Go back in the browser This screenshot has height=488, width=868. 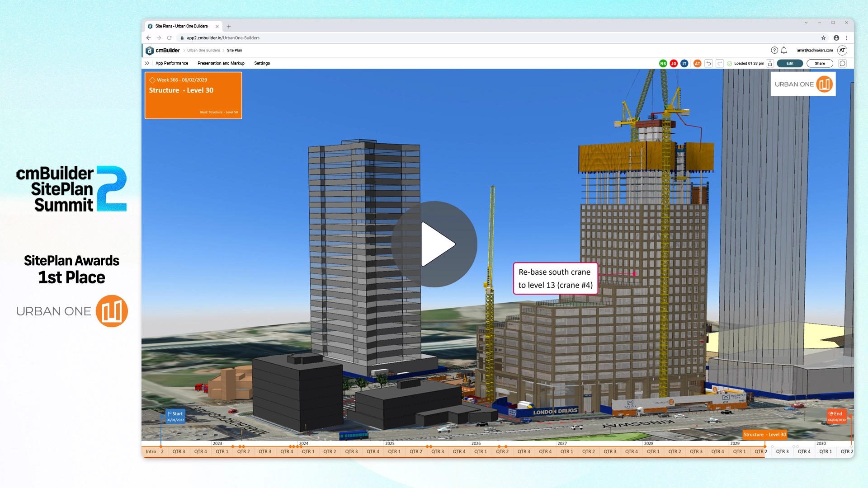coord(148,38)
